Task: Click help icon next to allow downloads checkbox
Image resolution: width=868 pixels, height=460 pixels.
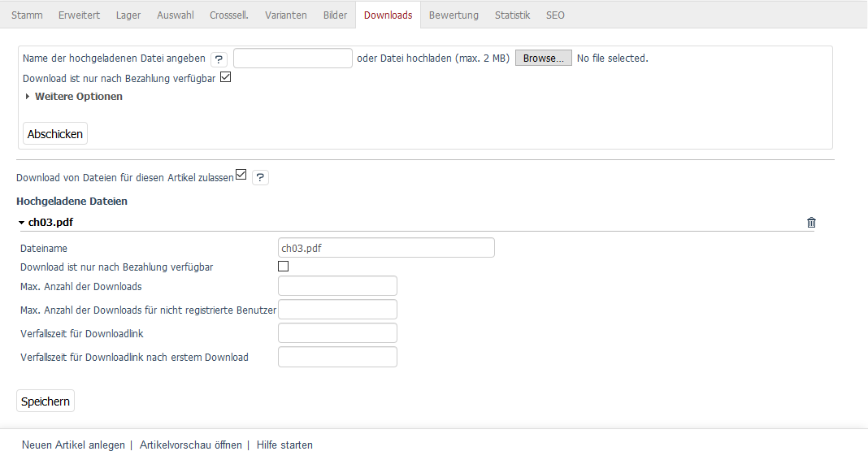Action: [x=260, y=178]
